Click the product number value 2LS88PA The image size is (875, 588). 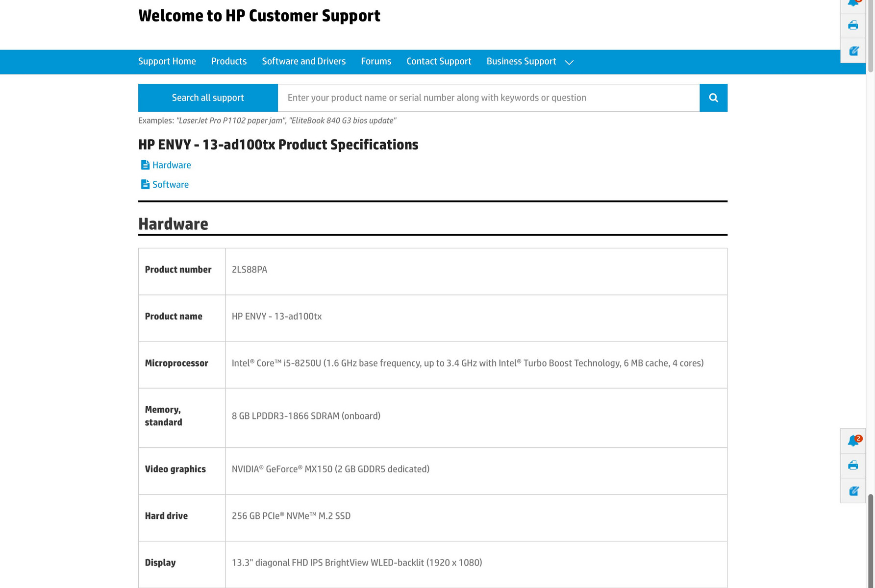(x=250, y=269)
